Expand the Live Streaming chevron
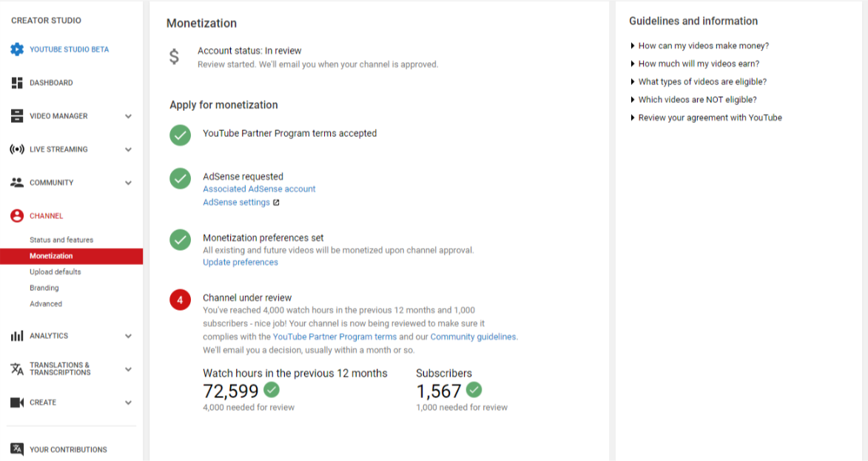 coord(129,149)
